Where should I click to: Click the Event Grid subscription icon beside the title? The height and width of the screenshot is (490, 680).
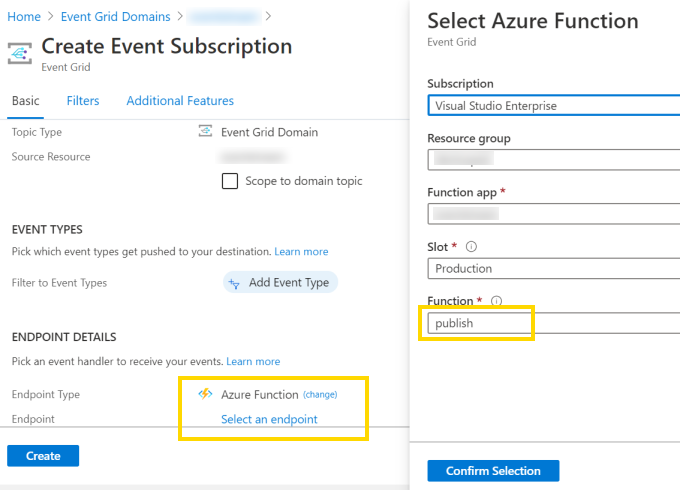(x=21, y=53)
